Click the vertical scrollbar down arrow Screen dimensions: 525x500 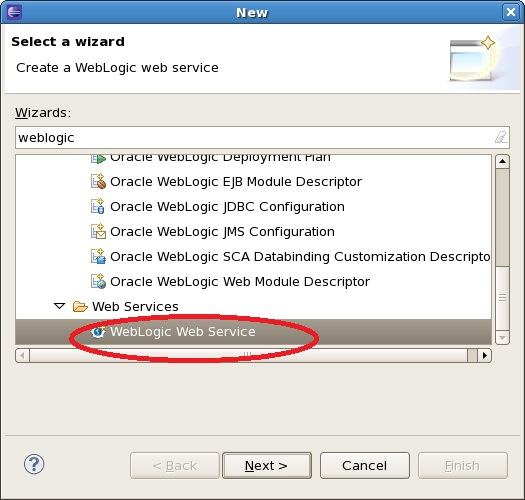pyautogui.click(x=502, y=338)
